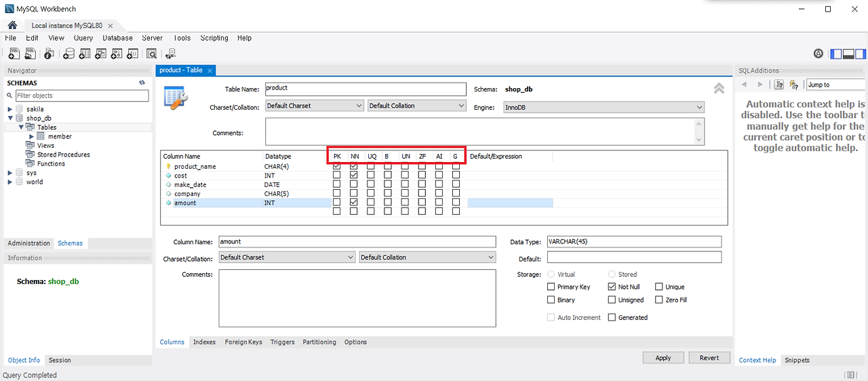Uncheck NN checkbox for product_name row

coord(353,167)
